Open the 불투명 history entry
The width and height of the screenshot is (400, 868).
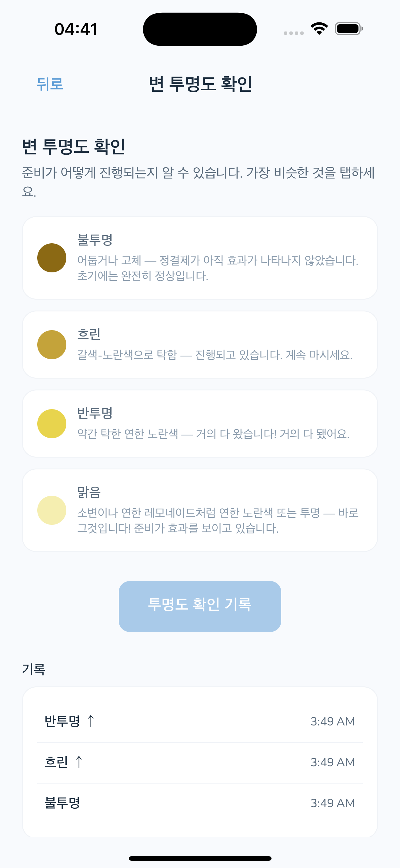[x=200, y=803]
